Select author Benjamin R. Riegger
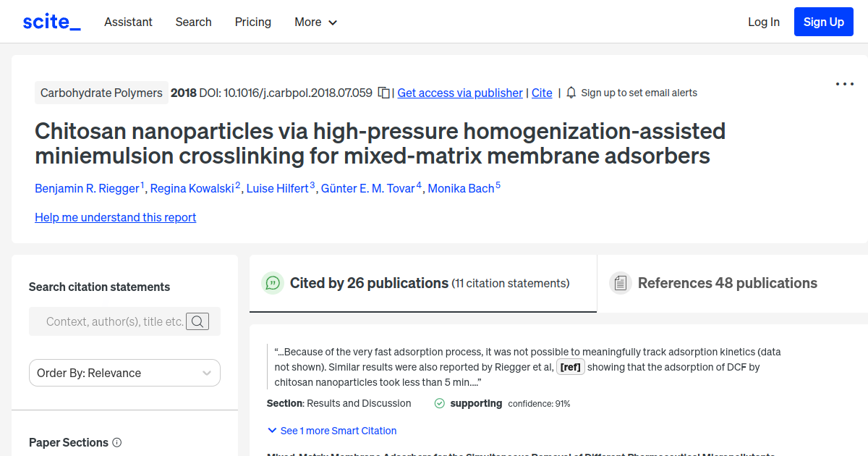Viewport: 868px width, 456px height. coord(87,188)
